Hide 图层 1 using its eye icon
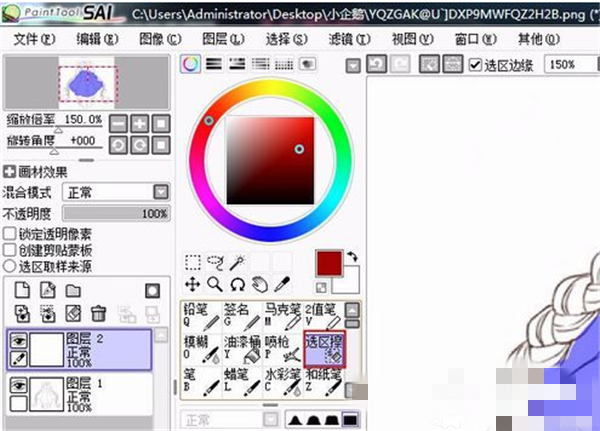The width and height of the screenshot is (600, 431). tap(19, 385)
